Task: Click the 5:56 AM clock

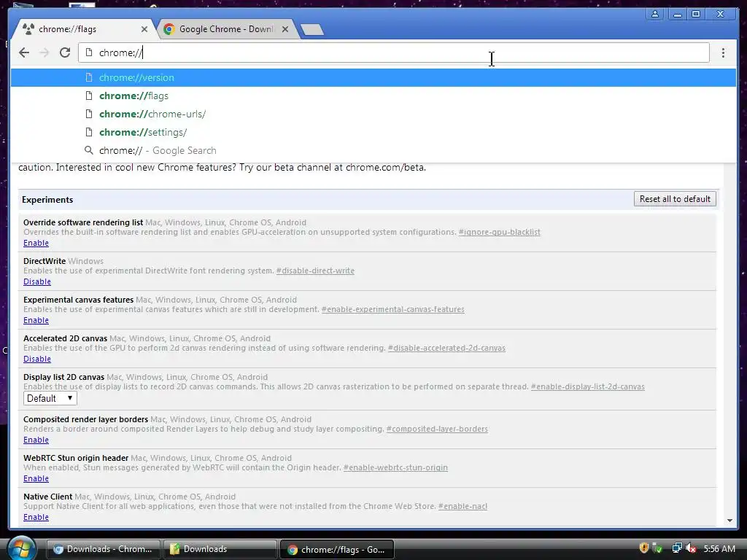Action: pyautogui.click(x=719, y=548)
